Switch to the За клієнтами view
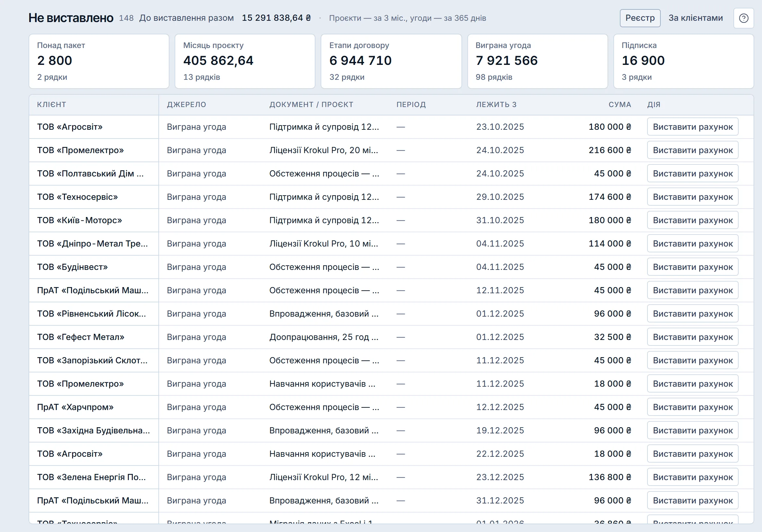 click(x=695, y=18)
